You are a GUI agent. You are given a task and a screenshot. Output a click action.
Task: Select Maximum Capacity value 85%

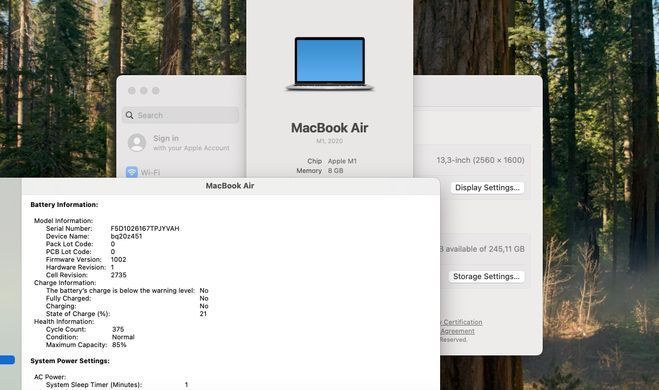[x=119, y=345]
